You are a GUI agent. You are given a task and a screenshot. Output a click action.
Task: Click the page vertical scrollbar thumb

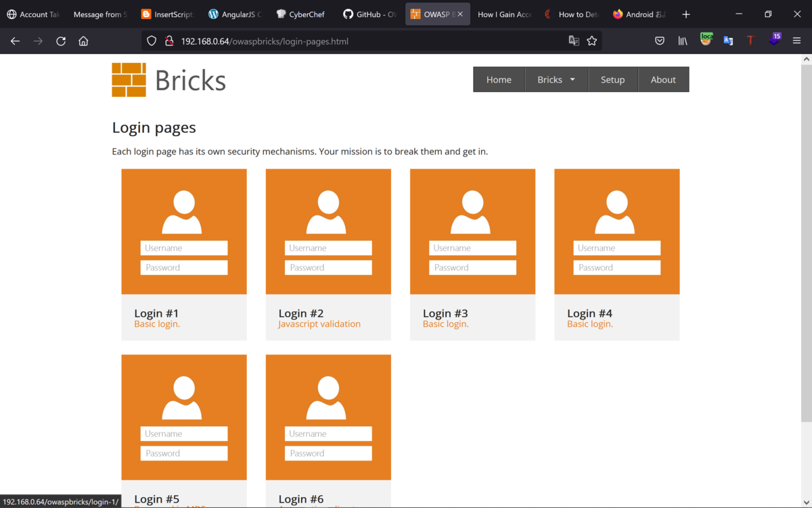coord(807,244)
